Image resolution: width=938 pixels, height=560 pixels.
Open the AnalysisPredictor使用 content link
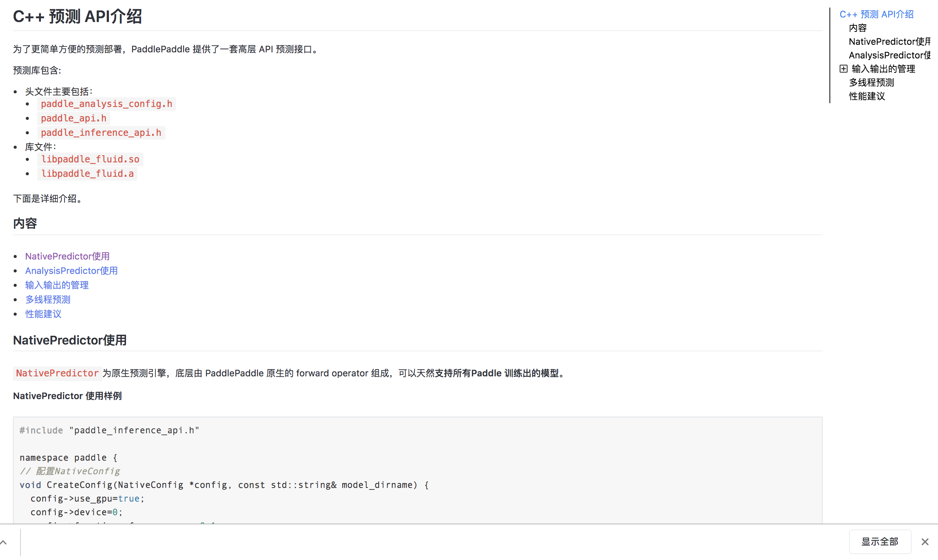coord(71,271)
